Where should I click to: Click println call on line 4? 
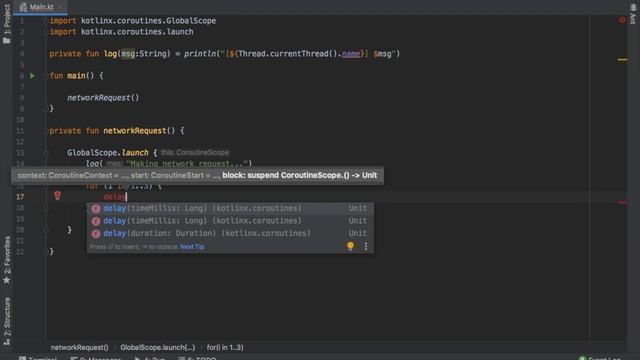pyautogui.click(x=200, y=53)
